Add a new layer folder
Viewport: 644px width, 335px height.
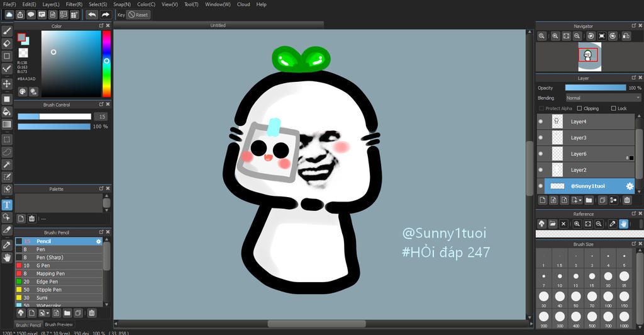point(589,200)
